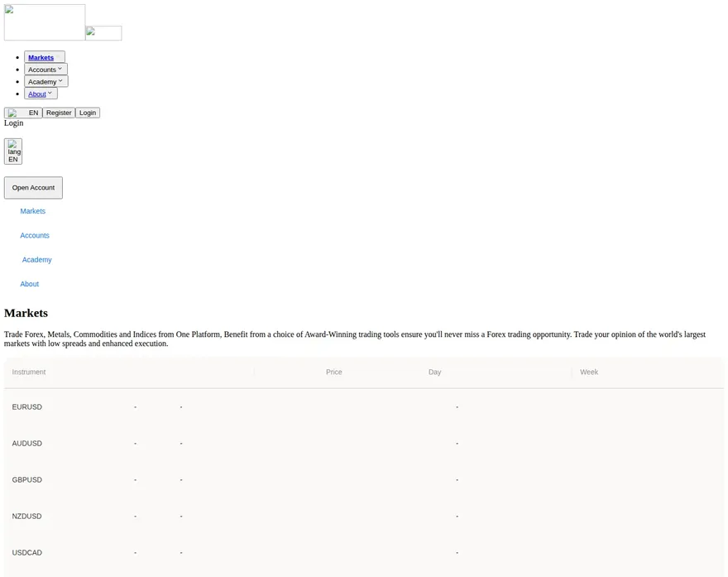Click the Markets page heading
728x577 pixels.
pyautogui.click(x=26, y=313)
